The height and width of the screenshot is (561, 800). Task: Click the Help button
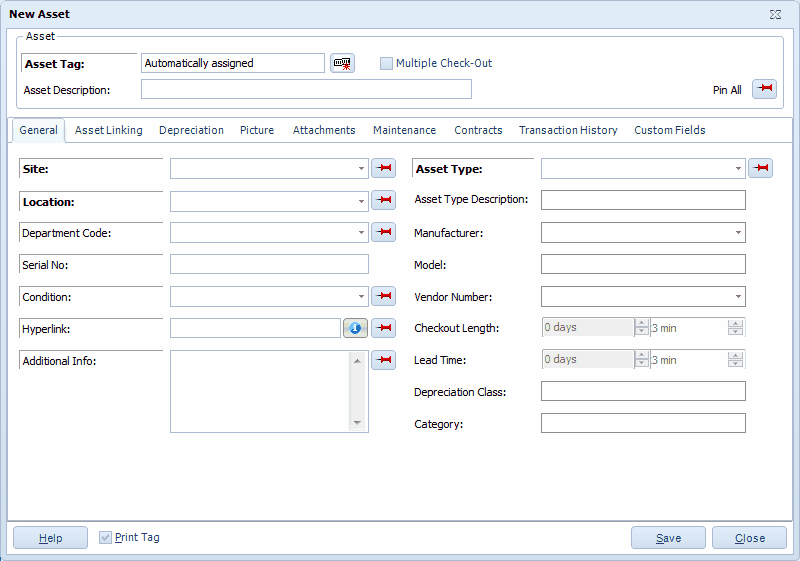pyautogui.click(x=51, y=538)
